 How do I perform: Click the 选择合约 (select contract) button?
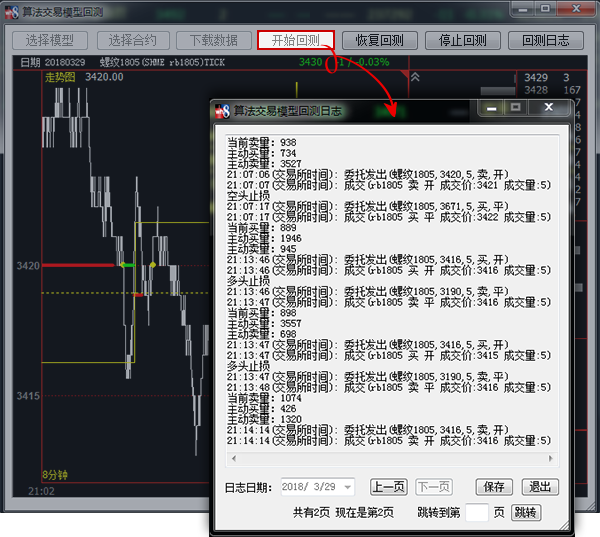click(133, 40)
